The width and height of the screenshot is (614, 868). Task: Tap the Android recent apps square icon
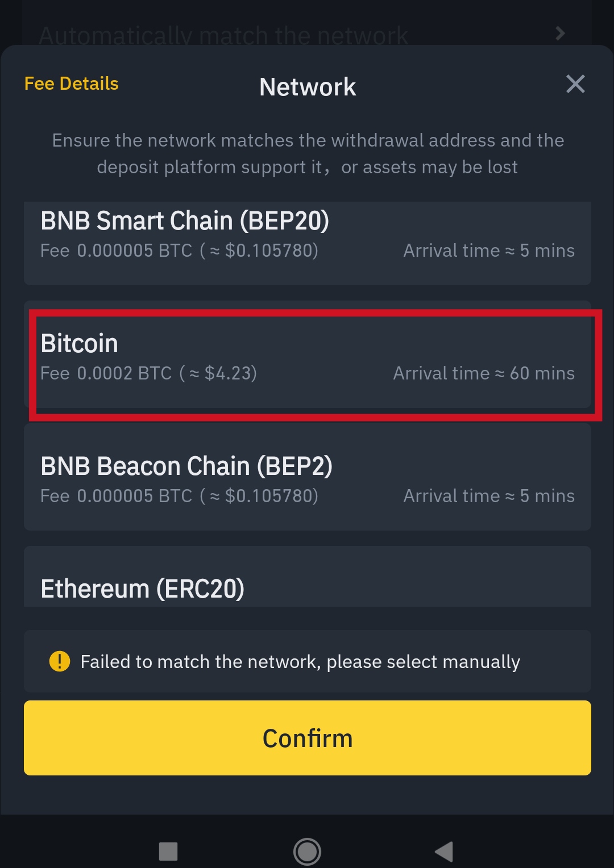pos(168,852)
